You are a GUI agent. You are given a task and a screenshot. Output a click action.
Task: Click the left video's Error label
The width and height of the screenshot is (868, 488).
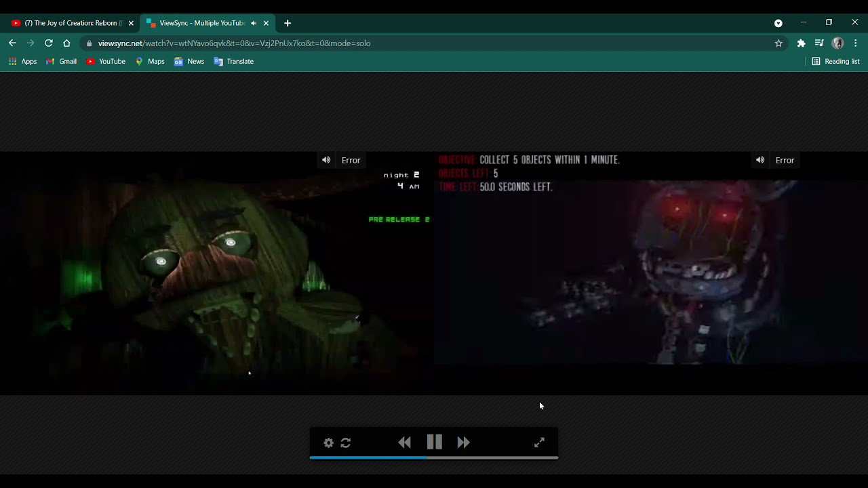[x=351, y=160]
